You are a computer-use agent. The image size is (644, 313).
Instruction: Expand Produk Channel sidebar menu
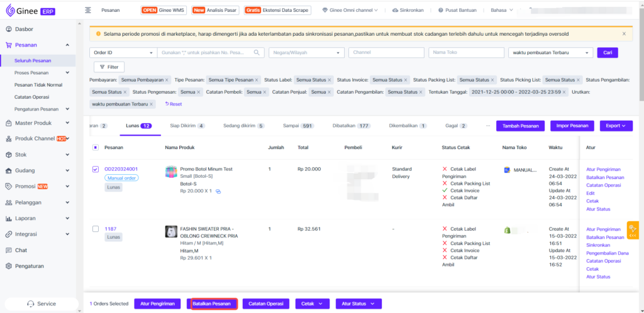(67, 139)
